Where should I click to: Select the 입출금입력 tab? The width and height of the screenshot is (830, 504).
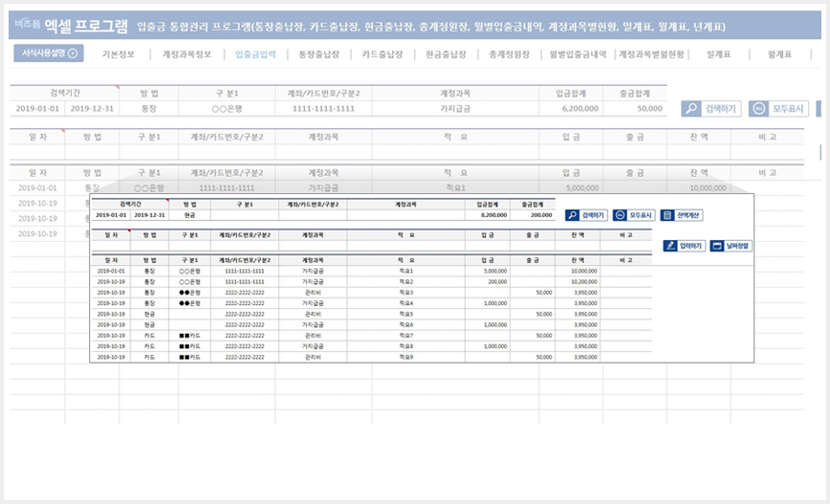point(255,55)
